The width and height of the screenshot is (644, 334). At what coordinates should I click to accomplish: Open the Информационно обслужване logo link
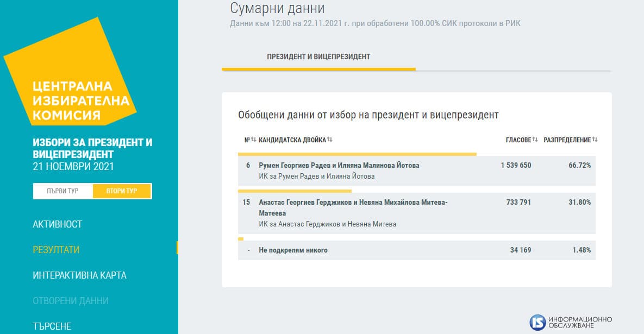571,321
